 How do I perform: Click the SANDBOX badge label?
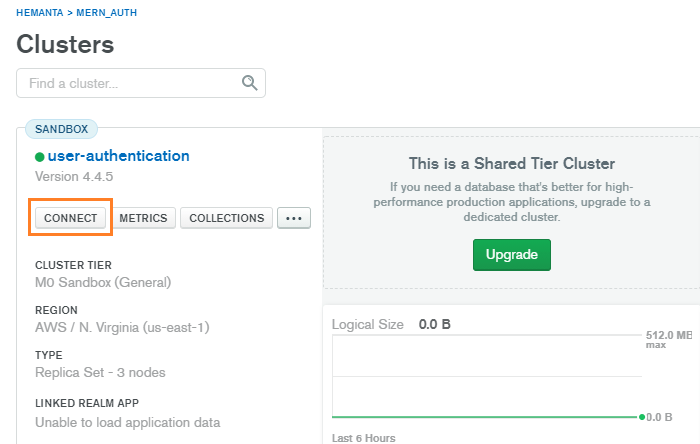62,129
